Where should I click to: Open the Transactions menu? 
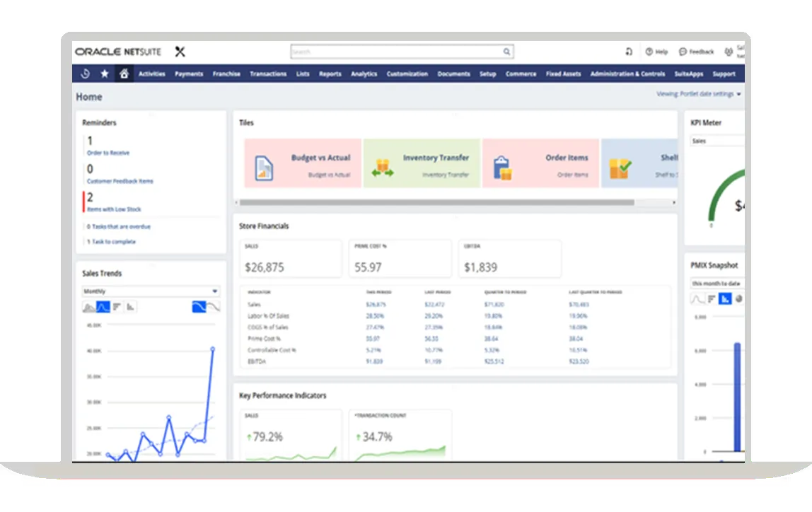pyautogui.click(x=268, y=74)
